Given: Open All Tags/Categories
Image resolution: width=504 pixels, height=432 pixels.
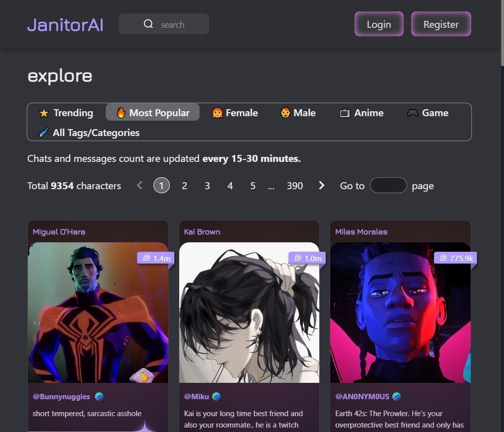Looking at the screenshot, I should (89, 133).
